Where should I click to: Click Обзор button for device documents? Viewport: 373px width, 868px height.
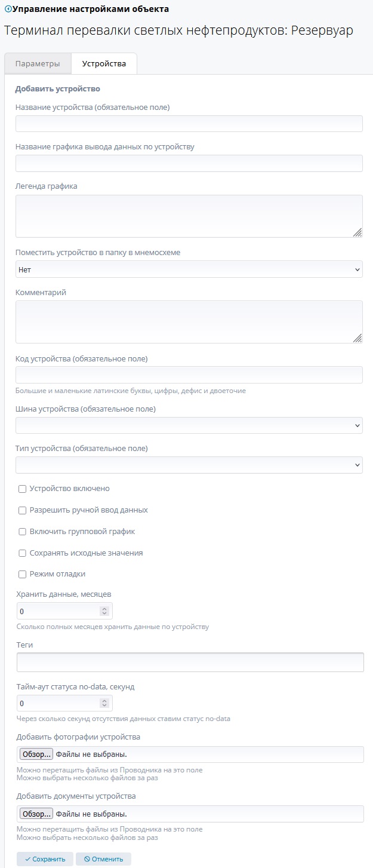(36, 814)
